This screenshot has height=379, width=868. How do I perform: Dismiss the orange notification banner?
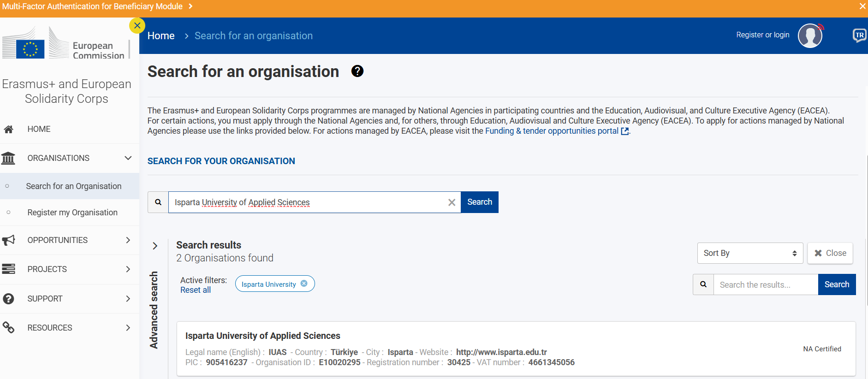click(x=862, y=6)
